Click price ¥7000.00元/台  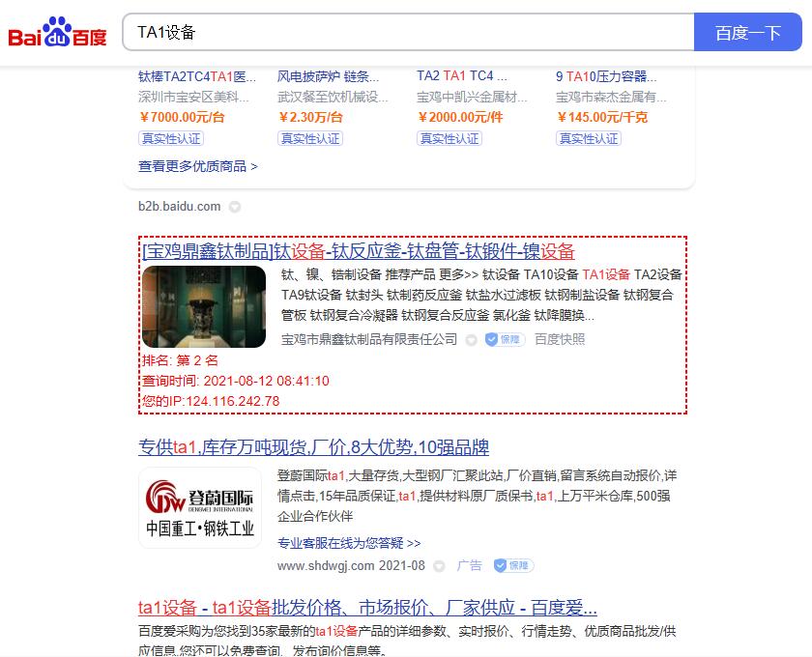click(x=182, y=117)
